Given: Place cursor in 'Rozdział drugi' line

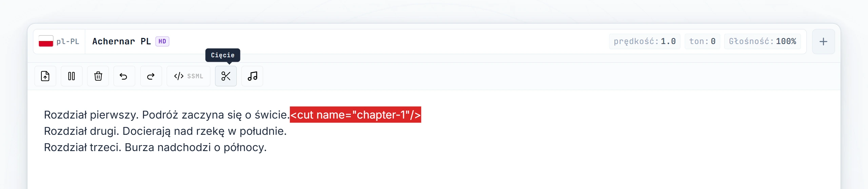Looking at the screenshot, I should (x=165, y=131).
